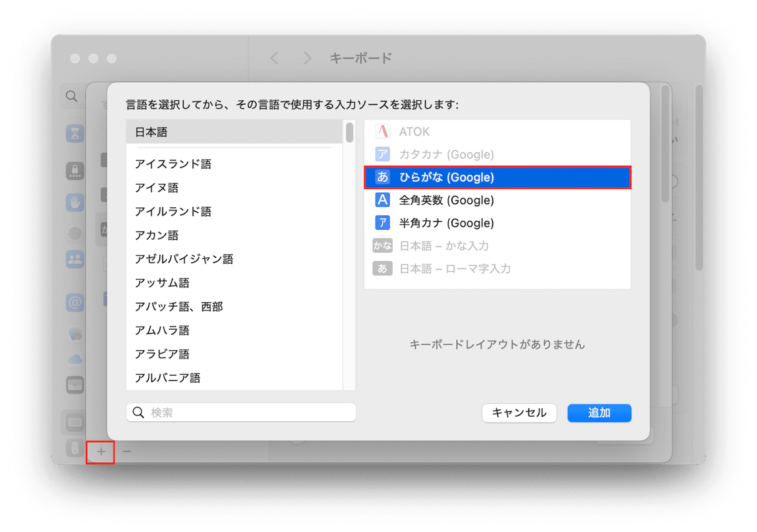The image size is (757, 532).
Task: Click the 全角英数 (Google) blue A icon
Action: [x=382, y=200]
